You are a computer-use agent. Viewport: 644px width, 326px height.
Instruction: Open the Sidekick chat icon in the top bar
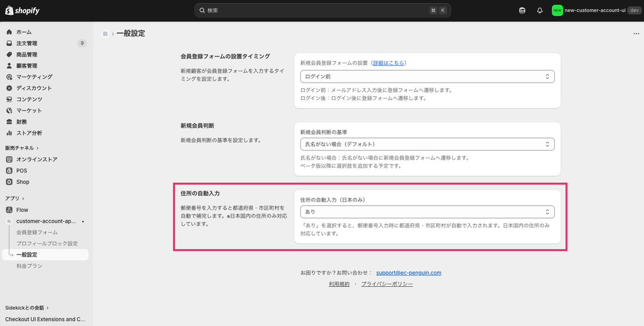click(522, 10)
